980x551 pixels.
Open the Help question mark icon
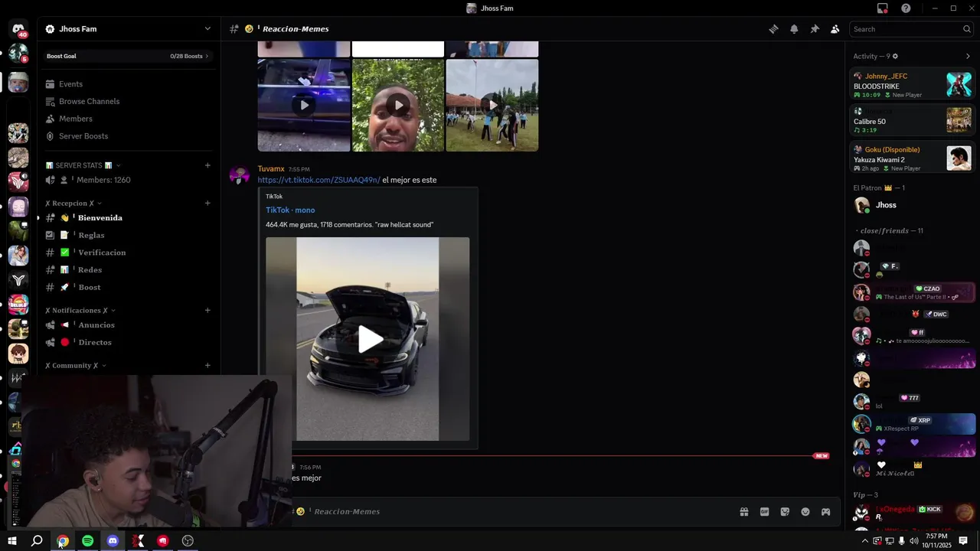click(x=906, y=8)
